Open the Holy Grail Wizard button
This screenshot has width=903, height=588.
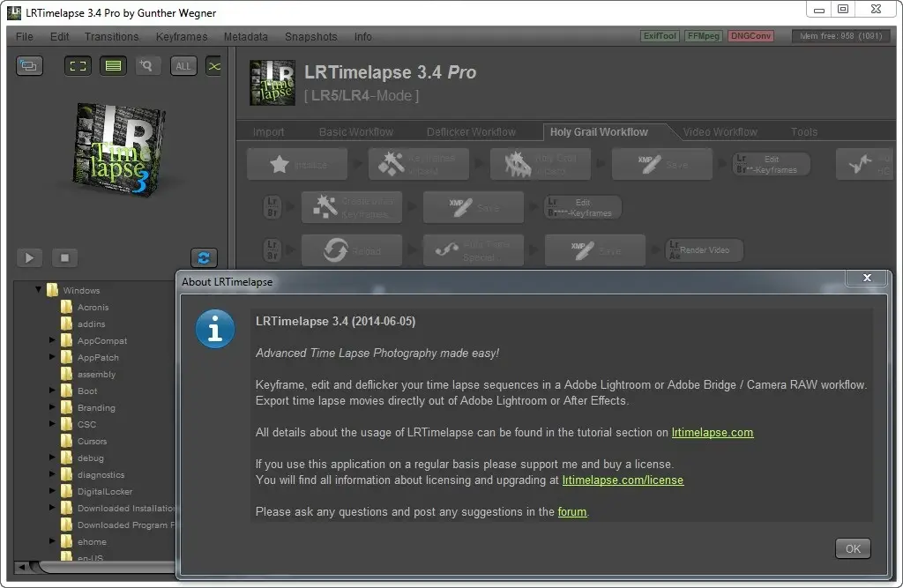[541, 165]
